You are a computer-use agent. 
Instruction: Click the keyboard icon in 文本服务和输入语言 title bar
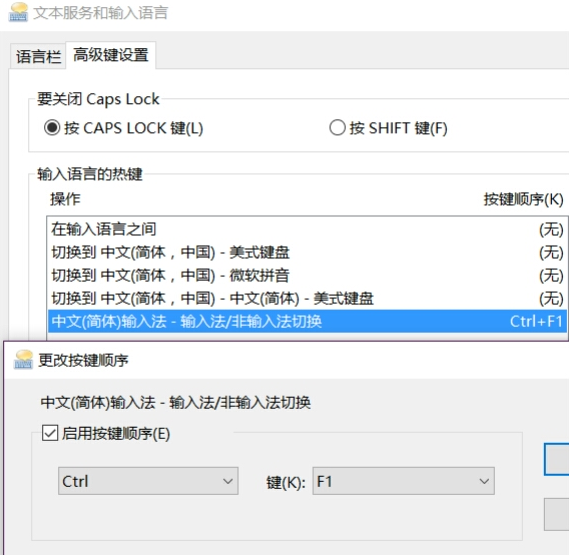(18, 12)
